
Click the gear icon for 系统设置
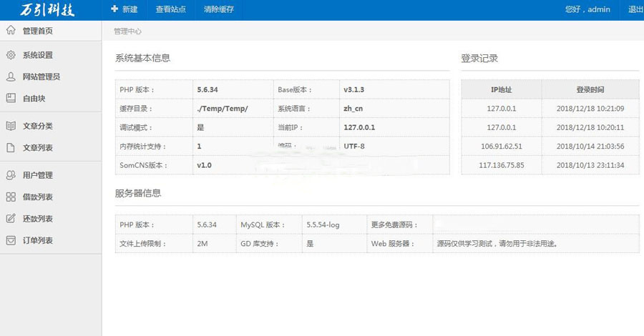[11, 55]
